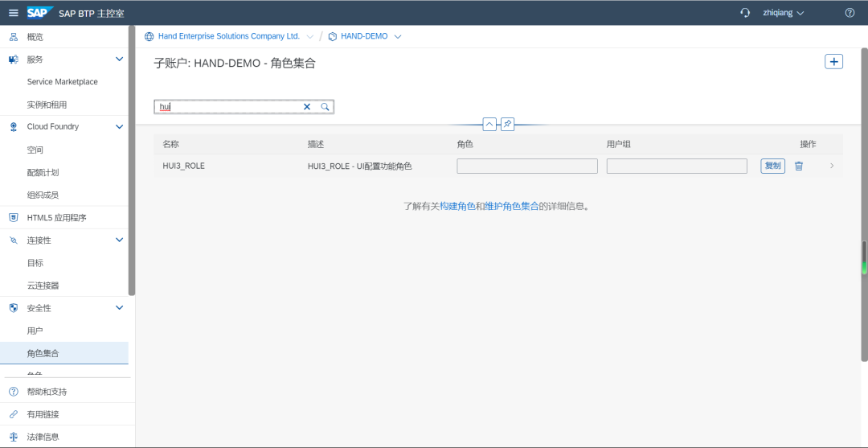Screen dimensions: 868x448
Task: Click the 角色 column header
Action: point(465,144)
